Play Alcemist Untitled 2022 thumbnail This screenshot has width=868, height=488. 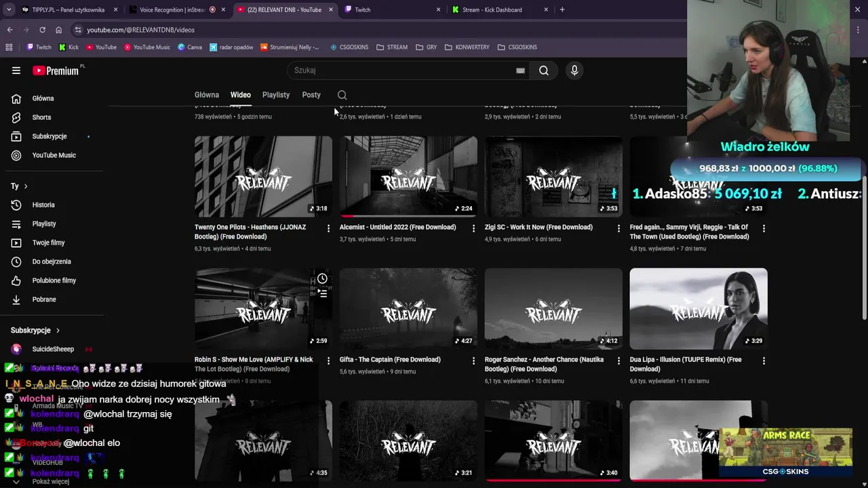click(408, 177)
